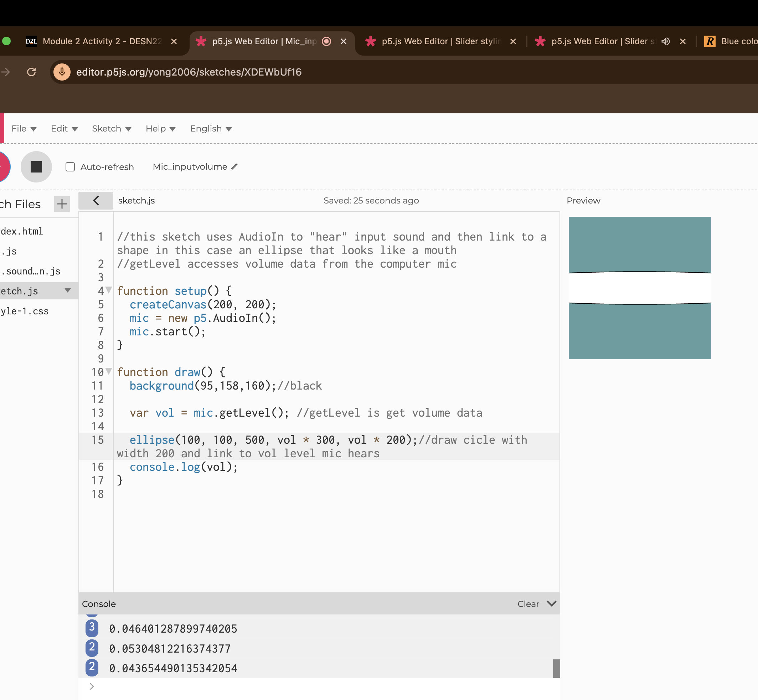Click console value 0.053048122163743​77
758x700 pixels.
pyautogui.click(x=170, y=649)
